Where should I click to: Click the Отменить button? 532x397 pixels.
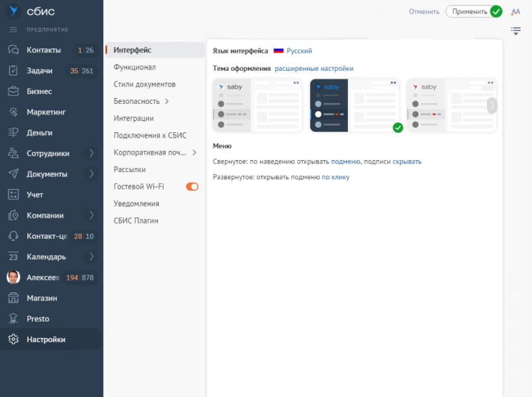(x=424, y=11)
